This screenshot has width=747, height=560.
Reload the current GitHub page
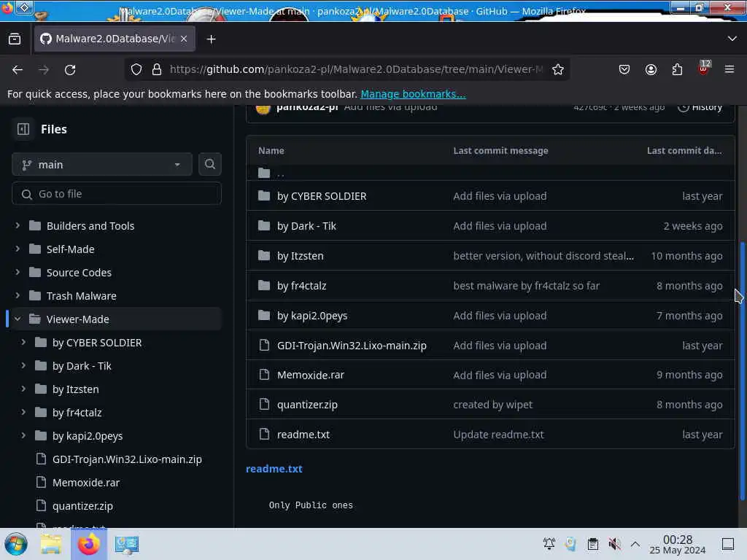[70, 69]
